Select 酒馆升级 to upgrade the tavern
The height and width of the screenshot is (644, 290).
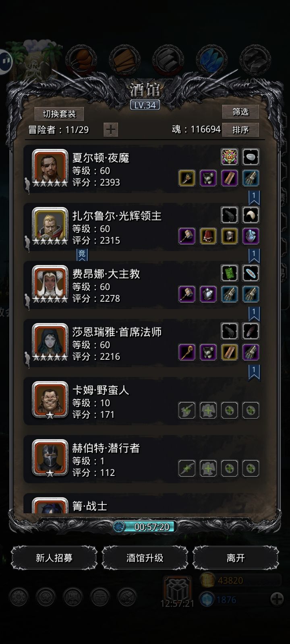145,558
